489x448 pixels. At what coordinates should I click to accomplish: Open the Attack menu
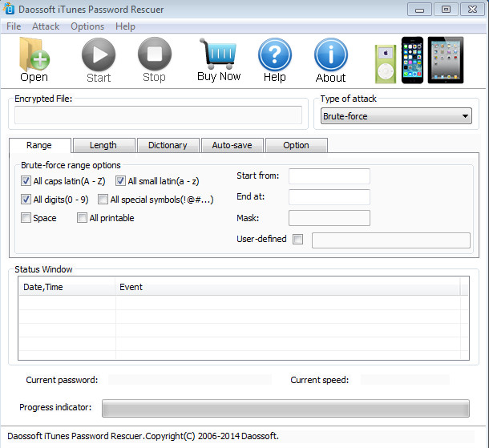46,26
